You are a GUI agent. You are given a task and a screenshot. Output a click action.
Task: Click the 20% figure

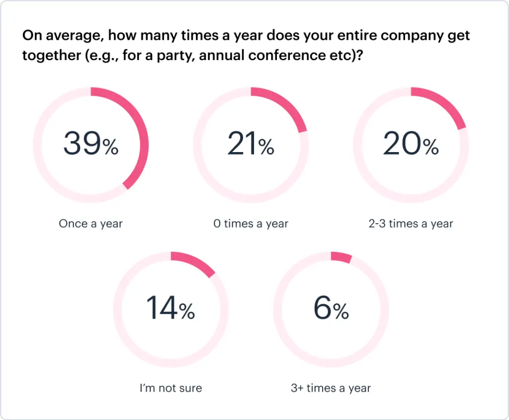coord(411,145)
